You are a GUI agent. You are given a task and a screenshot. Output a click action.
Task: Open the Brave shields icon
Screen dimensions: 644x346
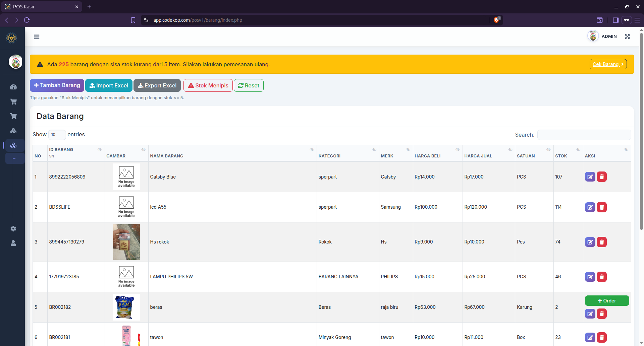(x=497, y=20)
